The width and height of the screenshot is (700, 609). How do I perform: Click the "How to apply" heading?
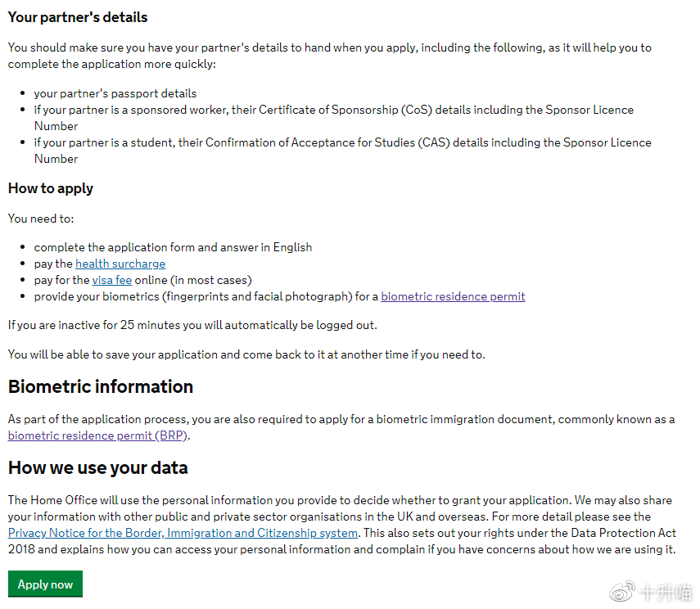51,188
